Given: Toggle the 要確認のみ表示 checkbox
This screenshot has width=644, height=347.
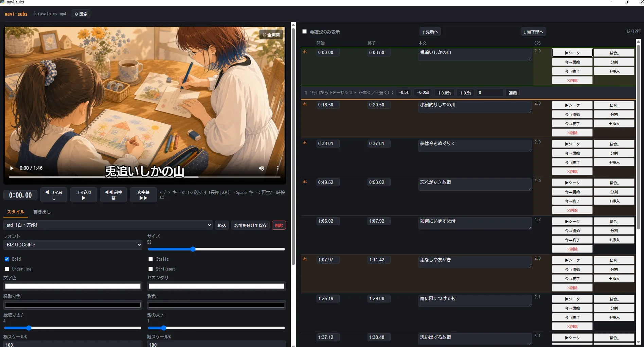Looking at the screenshot, I should (305, 32).
